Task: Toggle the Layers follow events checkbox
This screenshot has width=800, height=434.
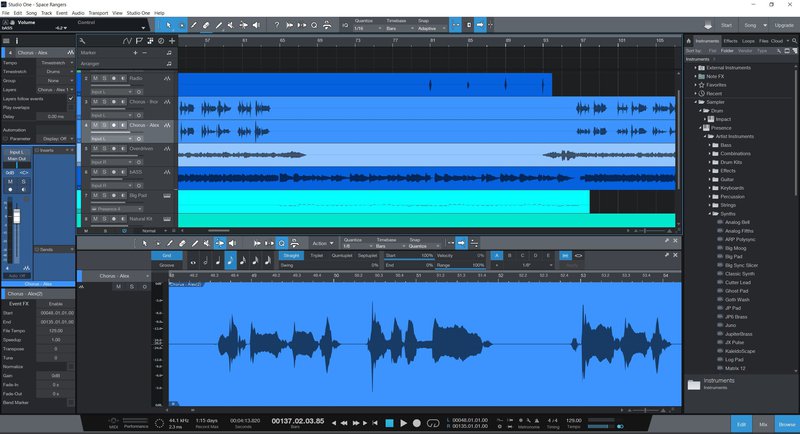Action: [x=71, y=98]
